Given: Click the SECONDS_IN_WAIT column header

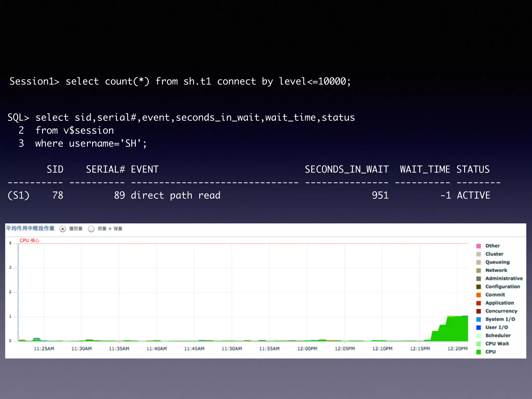Looking at the screenshot, I should (347, 170).
